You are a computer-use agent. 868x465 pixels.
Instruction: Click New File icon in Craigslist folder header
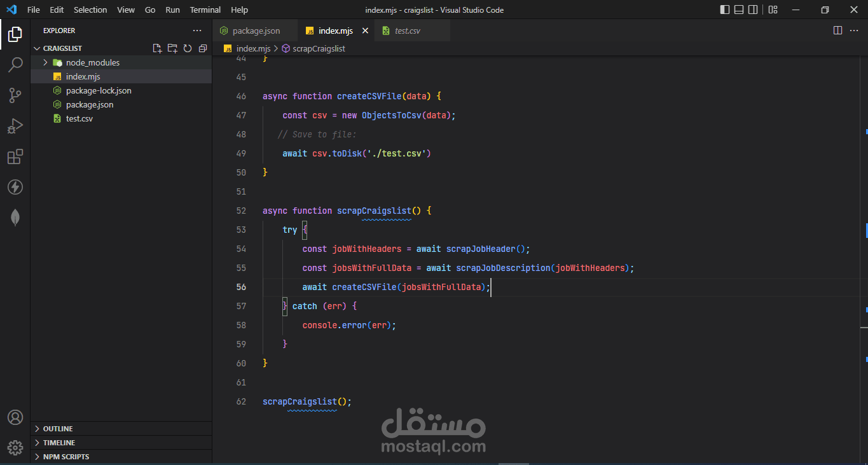click(157, 48)
